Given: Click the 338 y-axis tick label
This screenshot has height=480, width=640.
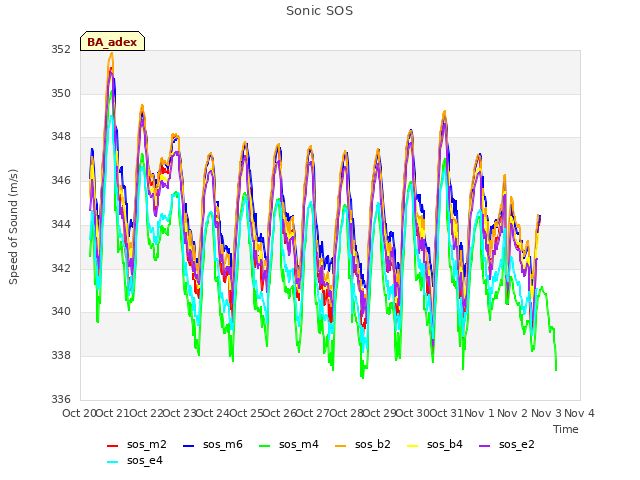Looking at the screenshot, I should point(61,356).
